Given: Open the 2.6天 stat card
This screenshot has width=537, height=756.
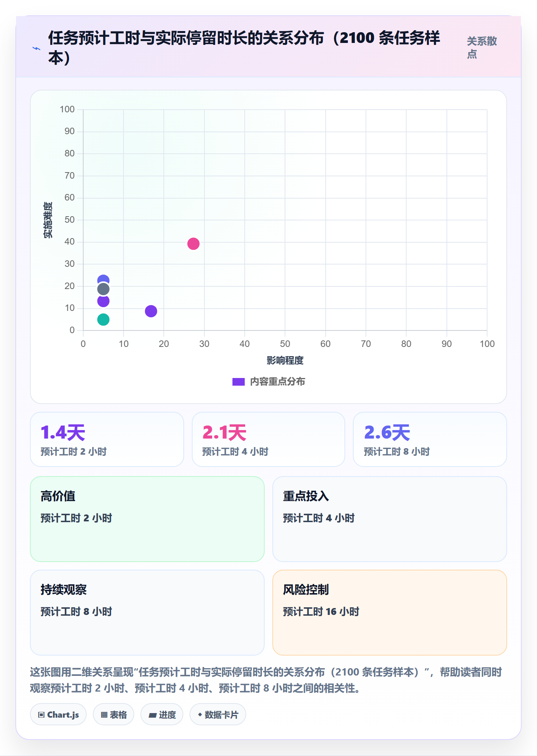Looking at the screenshot, I should 430,439.
